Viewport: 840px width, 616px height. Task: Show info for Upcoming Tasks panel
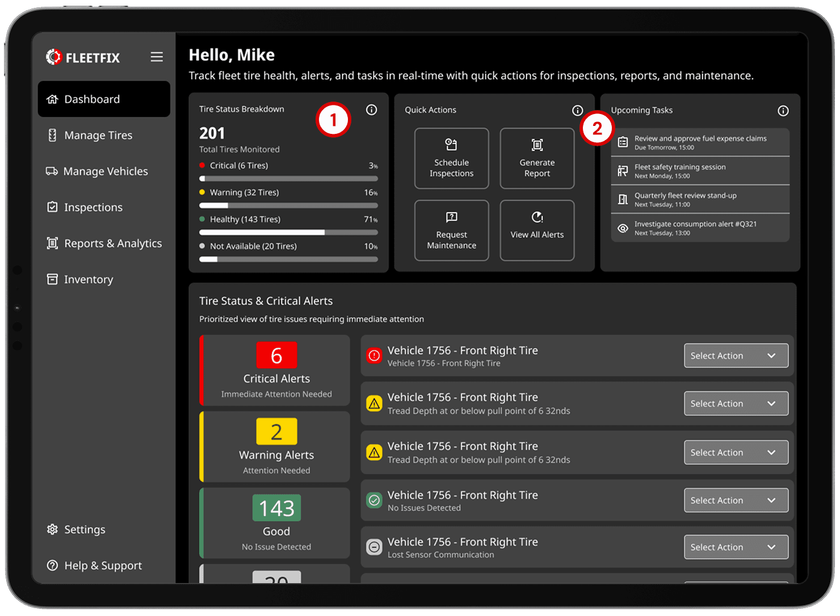pos(783,111)
